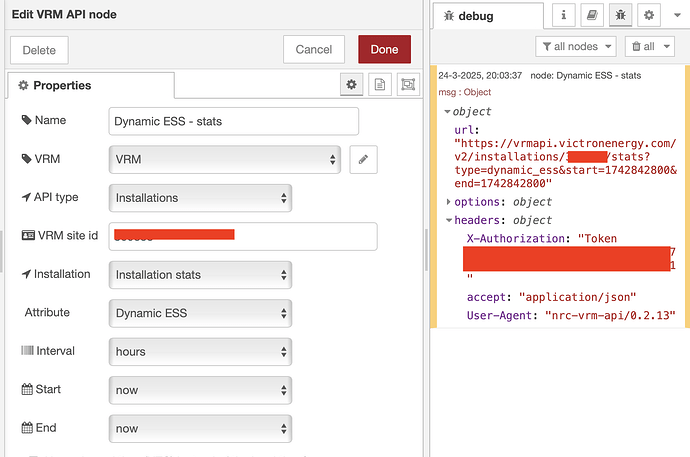Open the API type dropdown

200,198
